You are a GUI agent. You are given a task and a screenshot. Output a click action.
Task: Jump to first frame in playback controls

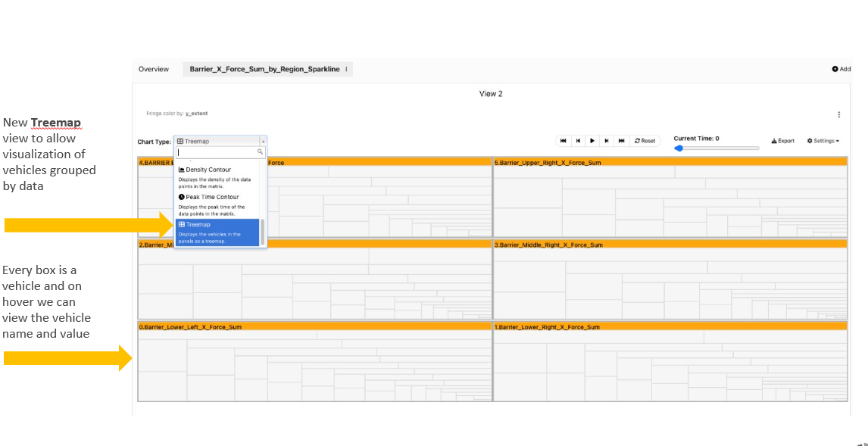(563, 141)
